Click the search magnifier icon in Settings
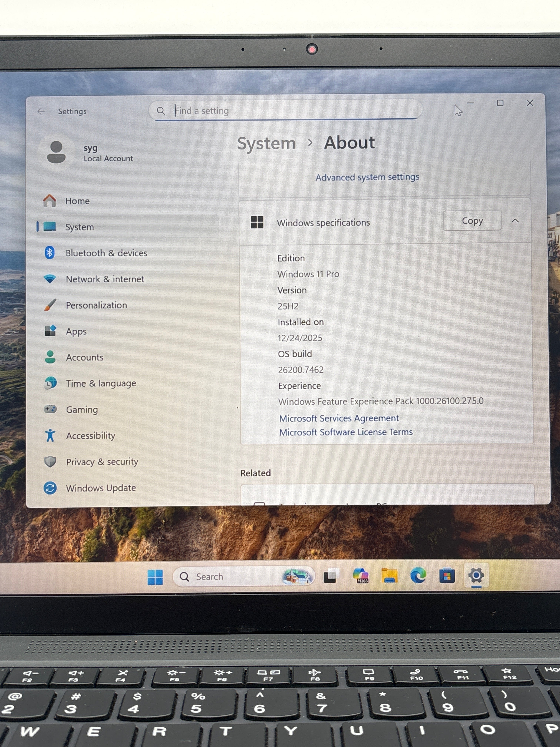The height and width of the screenshot is (747, 560). [161, 111]
